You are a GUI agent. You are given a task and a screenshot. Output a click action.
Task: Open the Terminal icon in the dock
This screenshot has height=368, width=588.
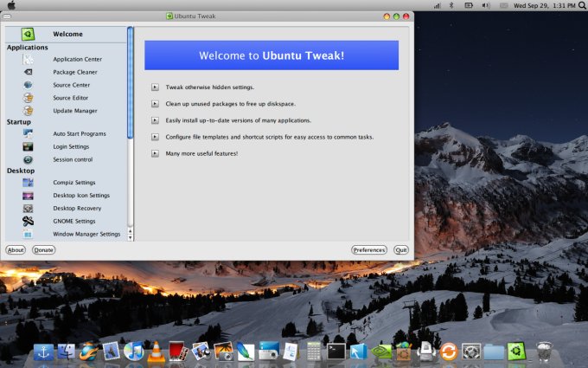336,351
